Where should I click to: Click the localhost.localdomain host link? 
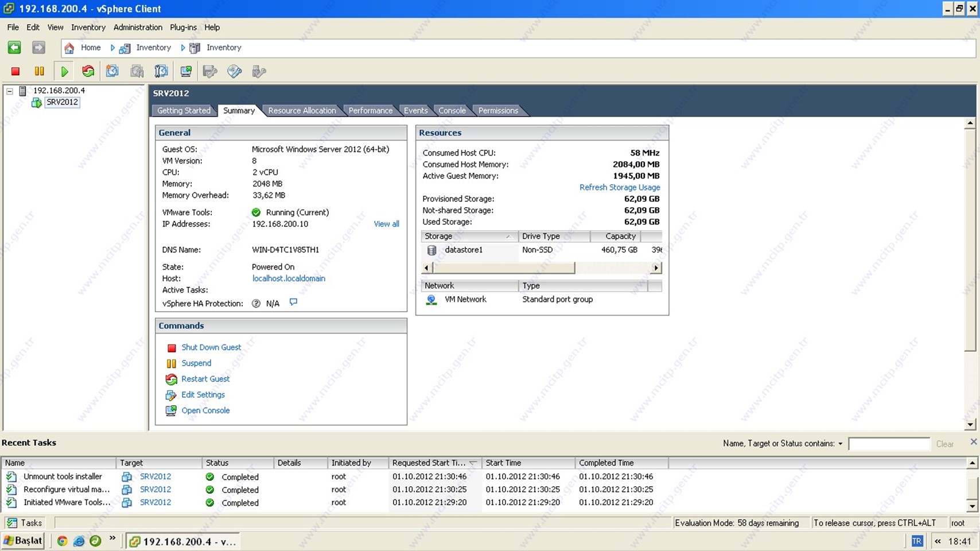point(289,278)
